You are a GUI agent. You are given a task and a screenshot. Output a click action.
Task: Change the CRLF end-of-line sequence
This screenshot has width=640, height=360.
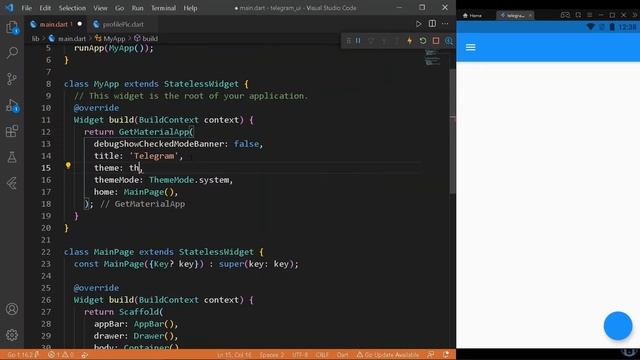click(322, 355)
